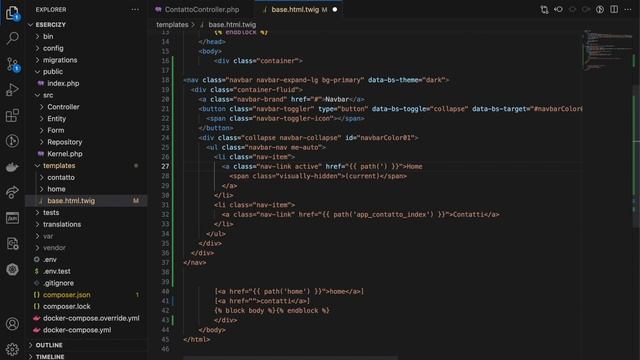640x360 pixels.
Task: Open the Manage gear icon
Action: coord(12,349)
